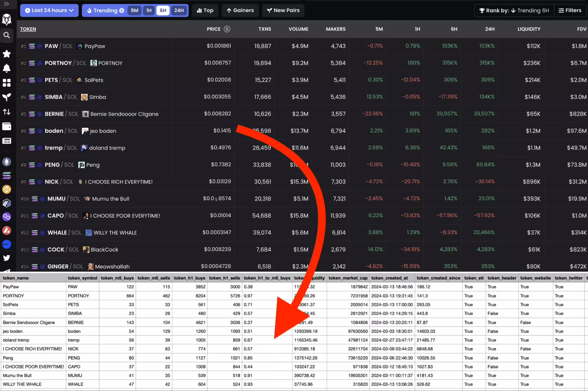Open the Filters panel
Image resolution: width=588 pixels, height=391 pixels.
tap(570, 10)
